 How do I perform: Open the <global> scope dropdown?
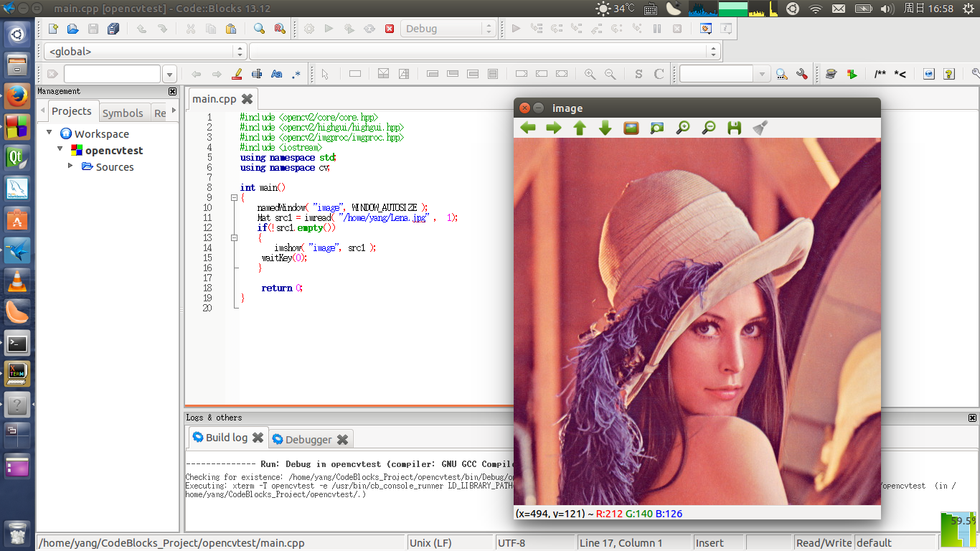pyautogui.click(x=146, y=52)
